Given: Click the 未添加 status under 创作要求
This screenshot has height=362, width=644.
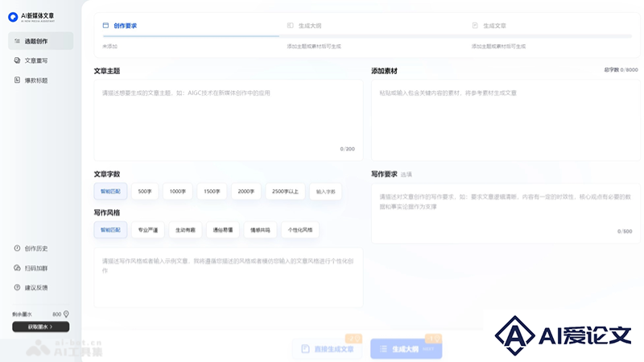Looking at the screenshot, I should pyautogui.click(x=109, y=47).
